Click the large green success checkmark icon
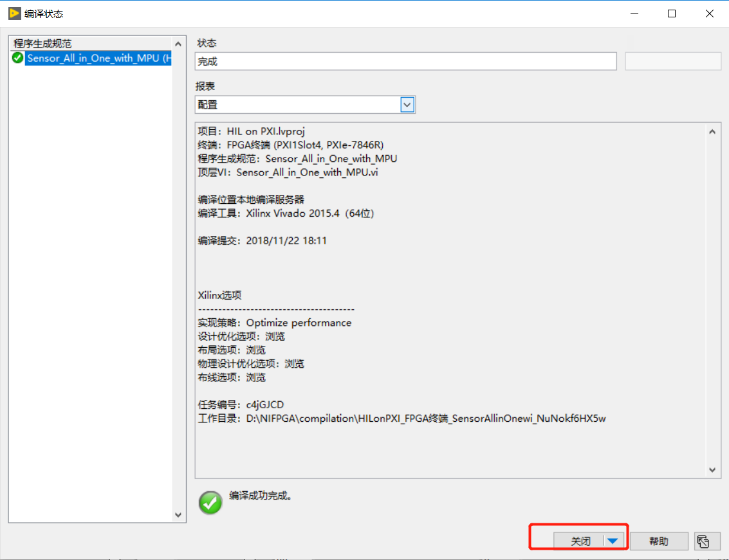This screenshot has height=560, width=729. point(210,502)
